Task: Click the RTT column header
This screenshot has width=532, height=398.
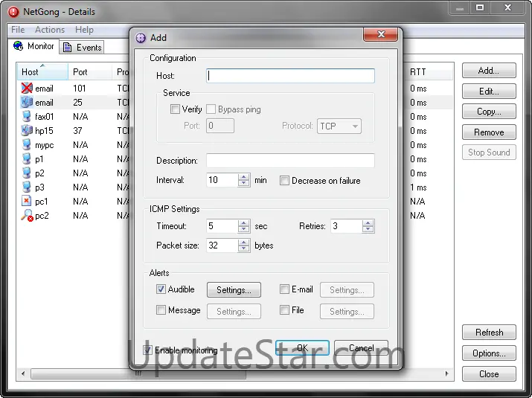Action: point(429,72)
